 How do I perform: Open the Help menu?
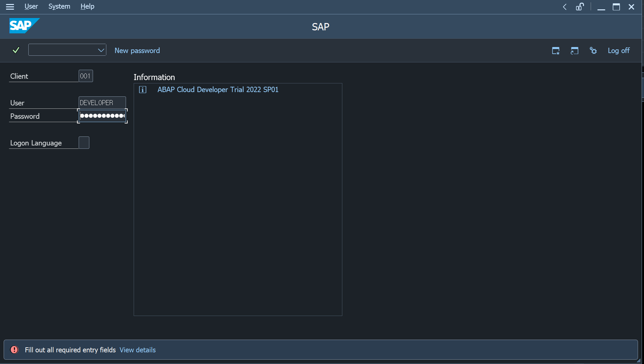pos(87,6)
